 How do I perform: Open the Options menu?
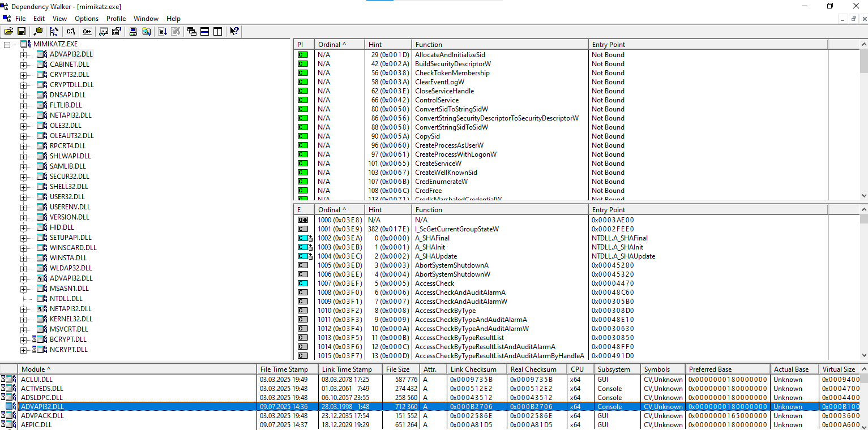click(x=87, y=19)
